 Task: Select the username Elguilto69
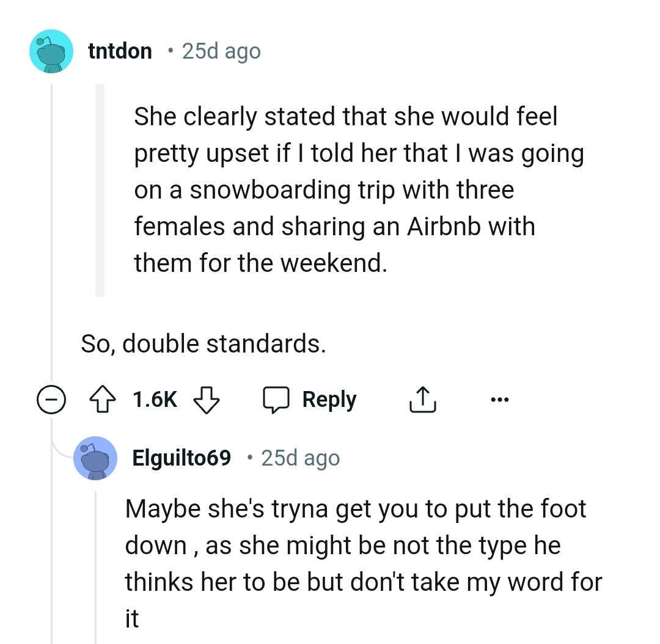click(182, 458)
